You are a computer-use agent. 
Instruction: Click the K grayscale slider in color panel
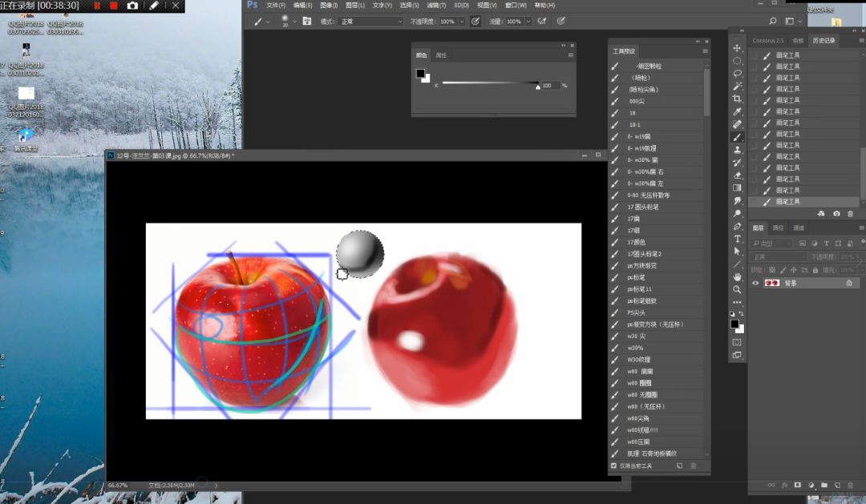tap(489, 83)
